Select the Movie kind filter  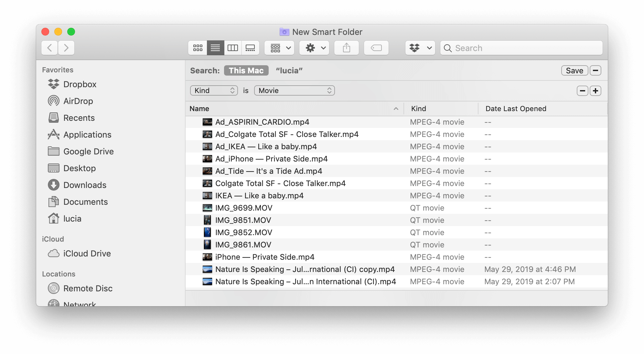293,90
